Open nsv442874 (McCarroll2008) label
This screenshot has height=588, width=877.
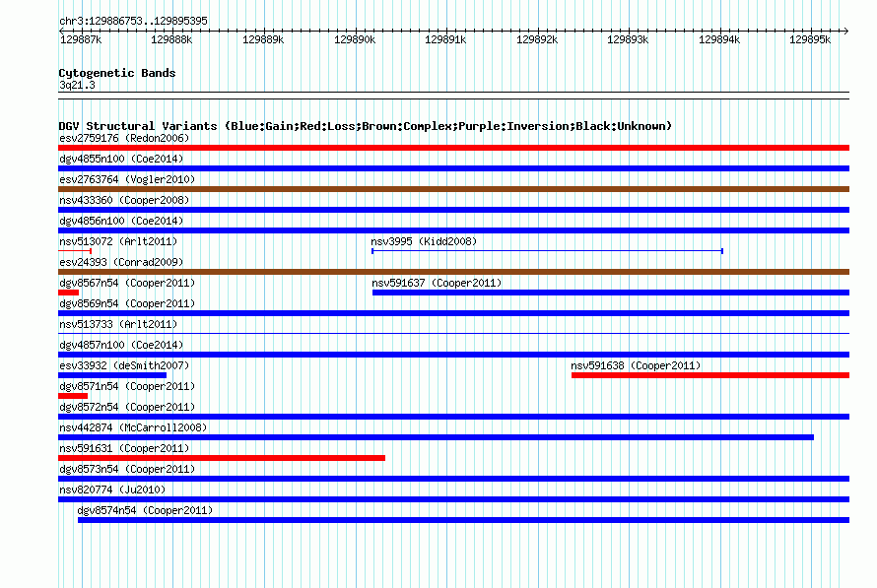coord(133,427)
